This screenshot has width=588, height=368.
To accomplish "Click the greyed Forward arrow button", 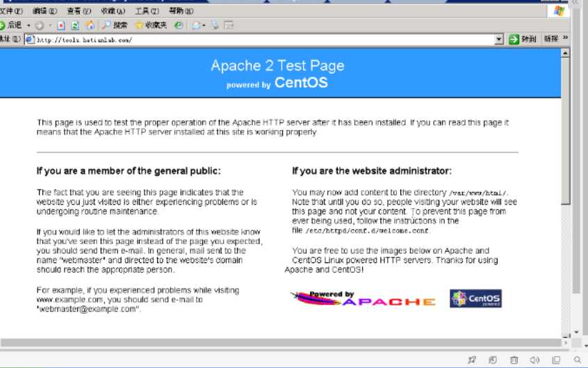I will (x=40, y=26).
